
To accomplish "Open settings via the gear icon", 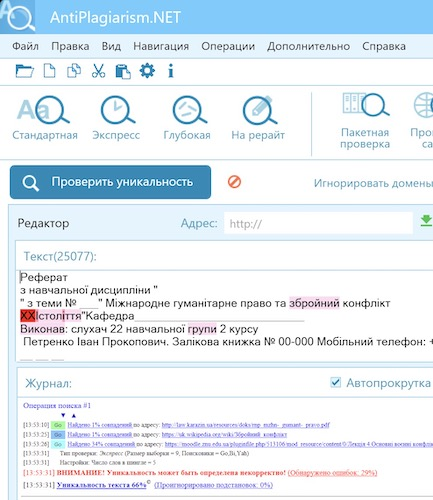I will [147, 71].
